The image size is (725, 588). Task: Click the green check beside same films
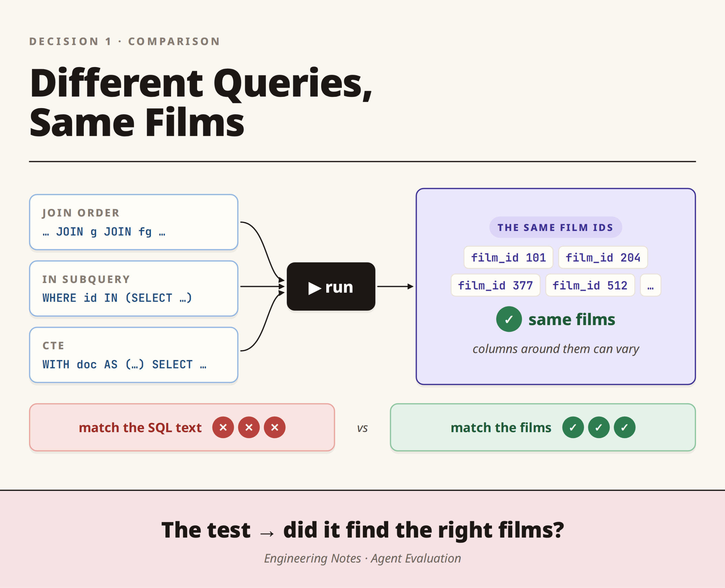coord(509,319)
